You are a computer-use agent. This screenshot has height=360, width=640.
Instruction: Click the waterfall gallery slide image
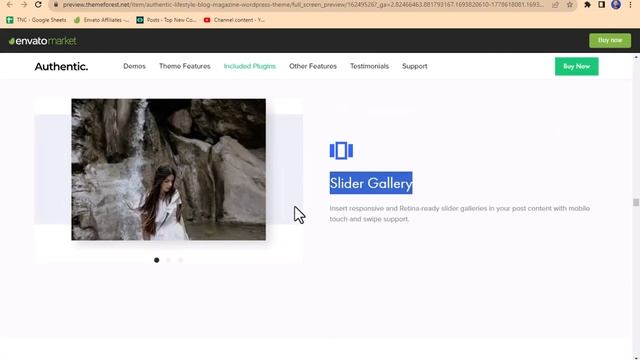pos(169,169)
